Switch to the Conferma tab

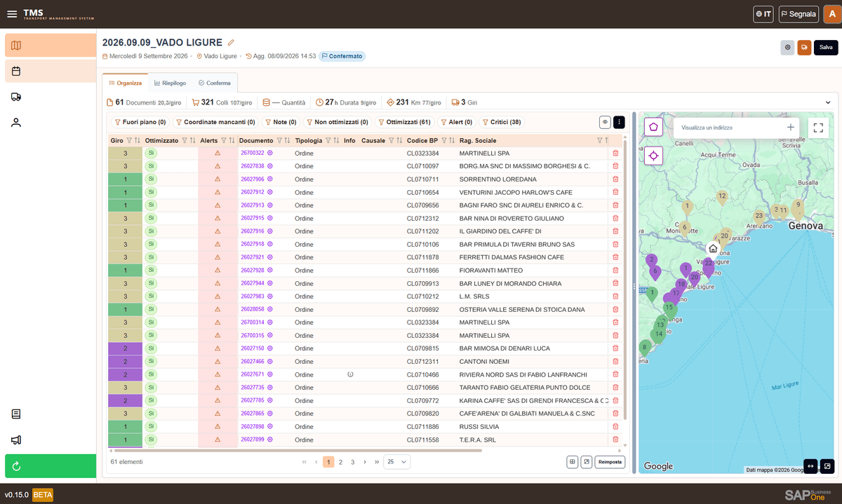coord(215,83)
